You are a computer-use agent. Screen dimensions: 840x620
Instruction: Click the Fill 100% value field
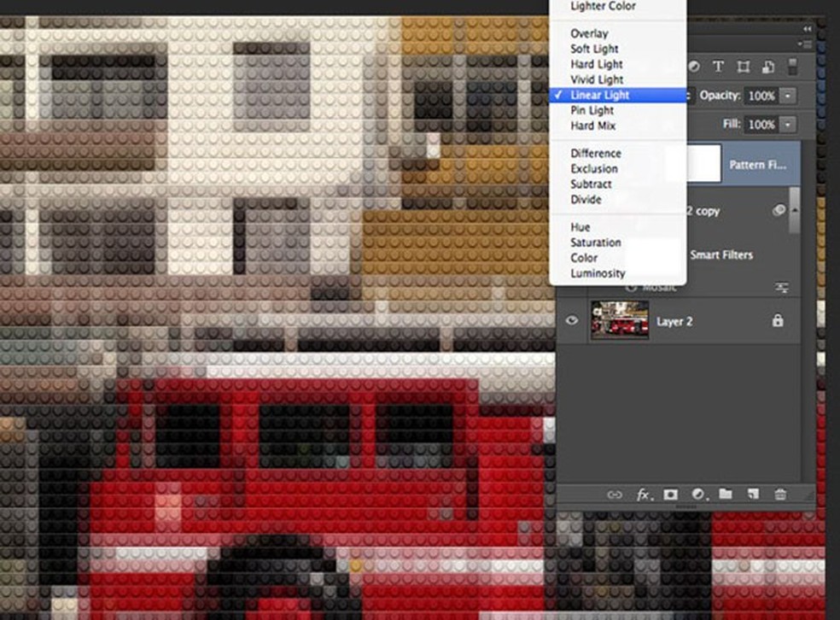[x=761, y=125]
